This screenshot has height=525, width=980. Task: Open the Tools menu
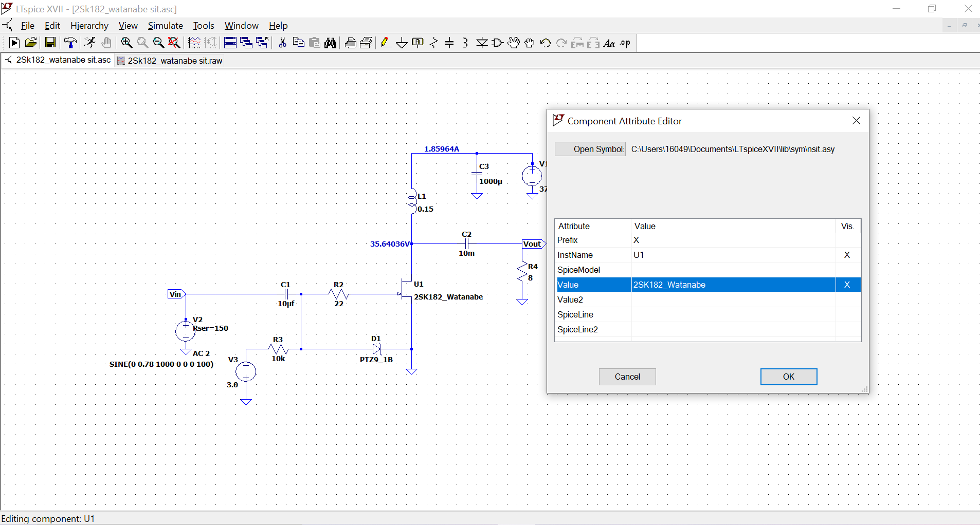point(204,26)
